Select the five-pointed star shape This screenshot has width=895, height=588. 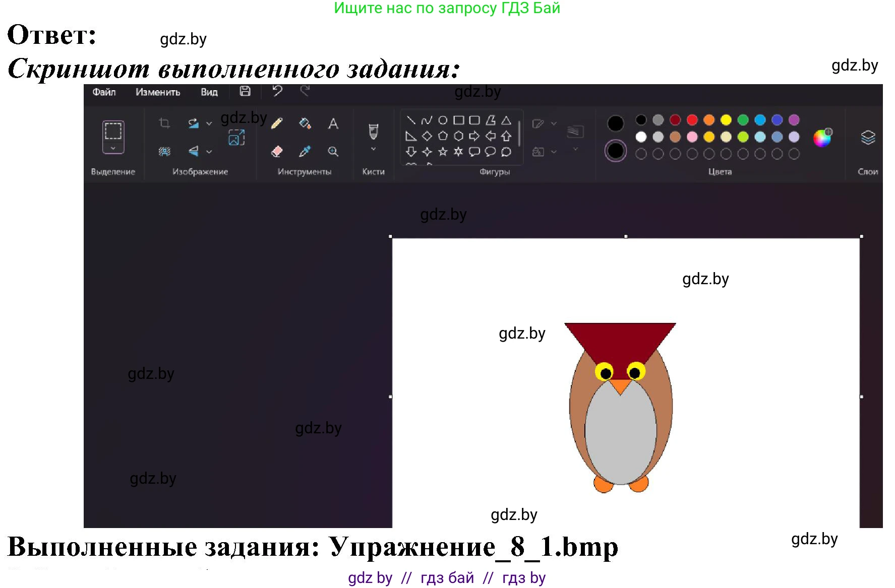pyautogui.click(x=443, y=152)
